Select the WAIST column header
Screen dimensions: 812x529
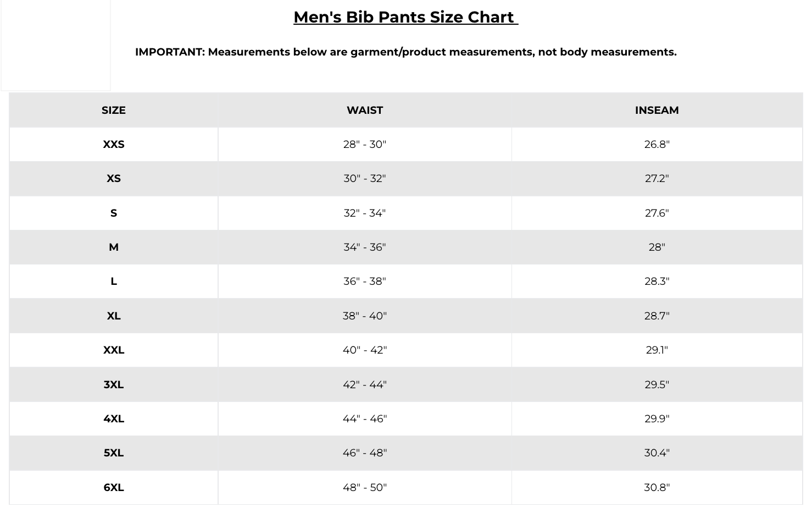pos(365,110)
